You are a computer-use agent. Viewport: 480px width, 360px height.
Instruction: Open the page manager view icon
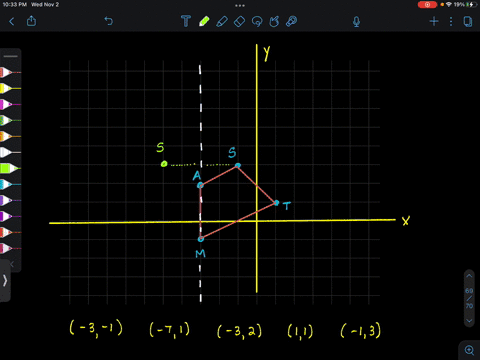pyautogui.click(x=468, y=22)
